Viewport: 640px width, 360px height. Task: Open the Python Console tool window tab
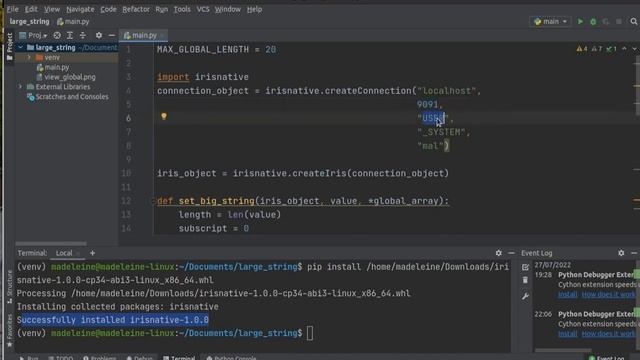pos(231,358)
